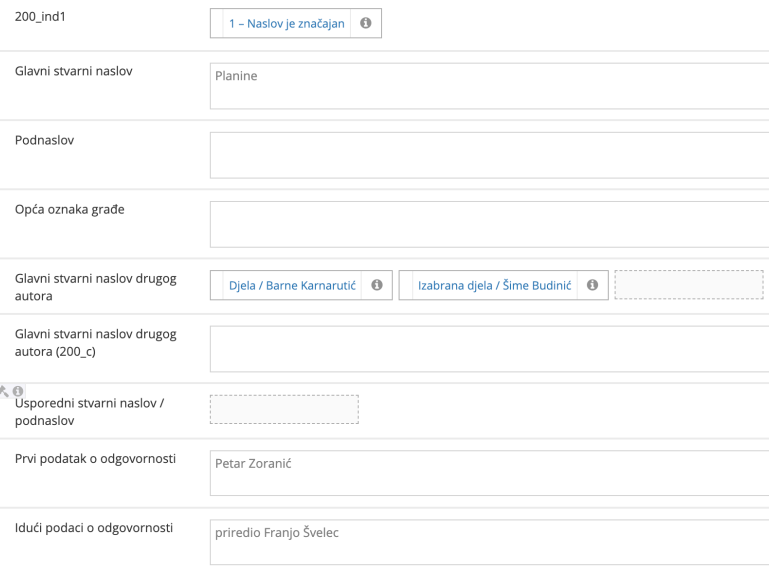Click the '200_ind1' field label
Screen dimensions: 769x573
click(39, 18)
